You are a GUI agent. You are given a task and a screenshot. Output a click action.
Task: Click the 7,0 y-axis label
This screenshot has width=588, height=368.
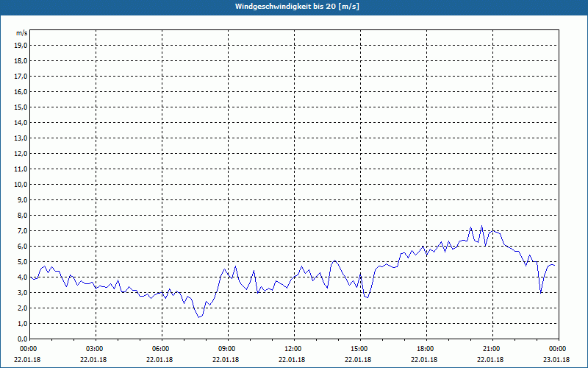[22, 231]
